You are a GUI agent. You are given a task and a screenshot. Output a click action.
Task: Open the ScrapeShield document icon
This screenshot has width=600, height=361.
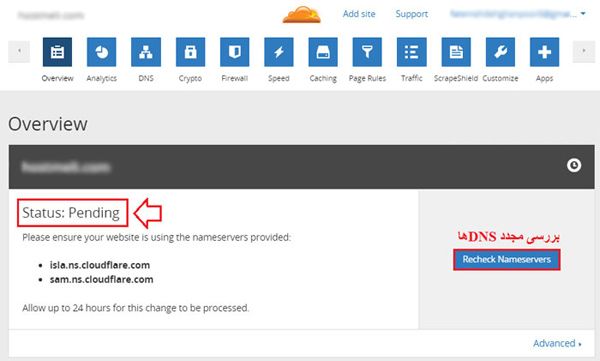point(456,52)
